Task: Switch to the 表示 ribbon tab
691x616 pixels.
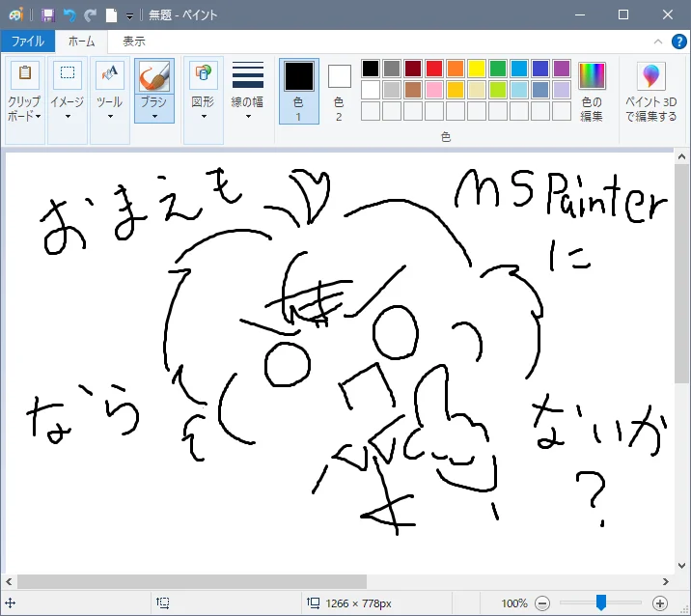Action: 134,42
